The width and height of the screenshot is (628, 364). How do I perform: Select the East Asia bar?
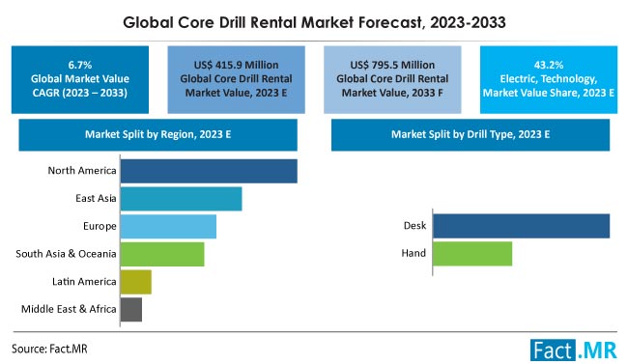(181, 199)
